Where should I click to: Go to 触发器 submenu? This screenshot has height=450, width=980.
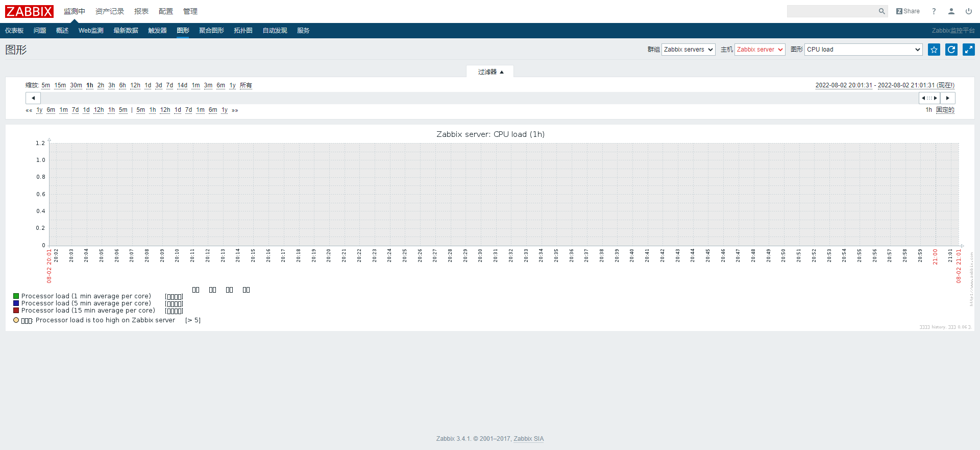(158, 31)
